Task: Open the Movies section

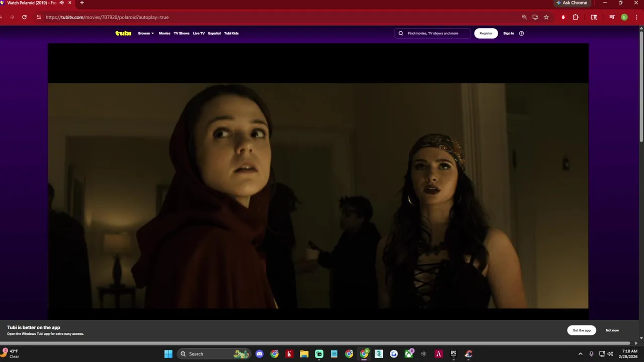Action: pyautogui.click(x=165, y=33)
